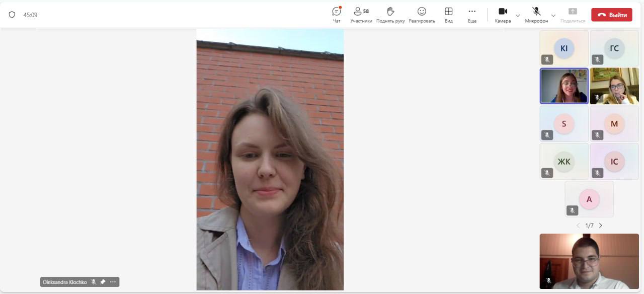Open the More actions menu

(x=472, y=15)
